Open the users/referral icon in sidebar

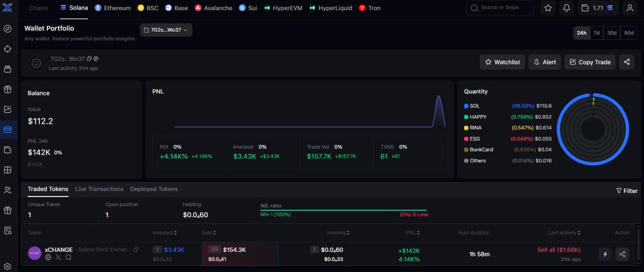pyautogui.click(x=8, y=190)
